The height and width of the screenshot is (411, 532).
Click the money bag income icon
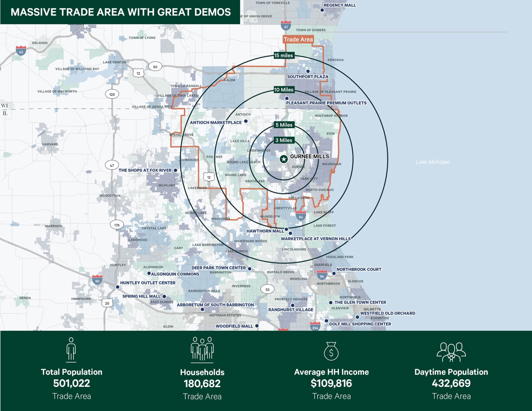(x=331, y=351)
